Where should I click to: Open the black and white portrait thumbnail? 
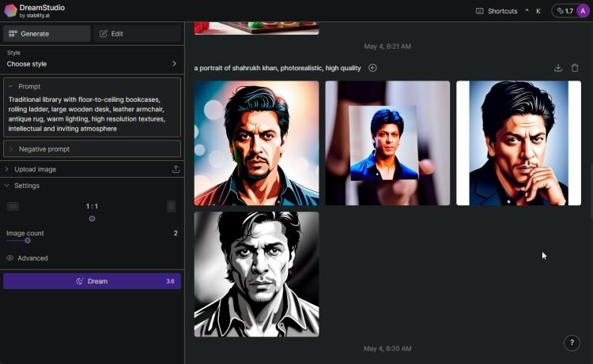click(256, 274)
